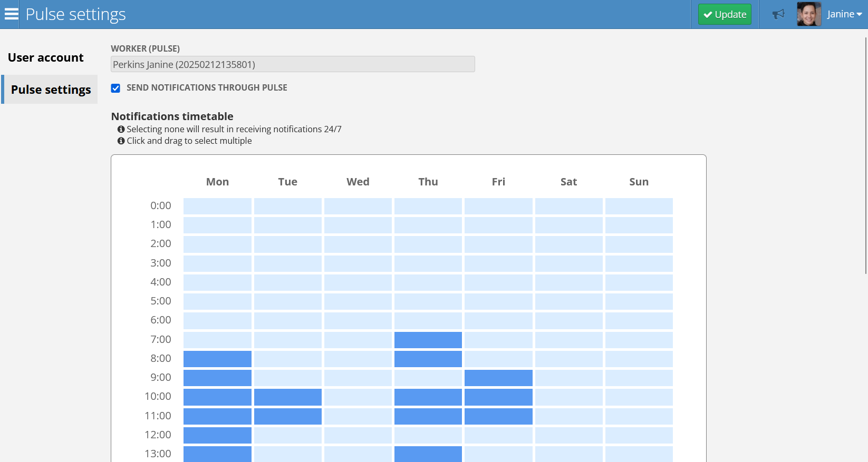Toggle Thursday 8:00 time slot
The width and height of the screenshot is (868, 462).
pyautogui.click(x=428, y=359)
